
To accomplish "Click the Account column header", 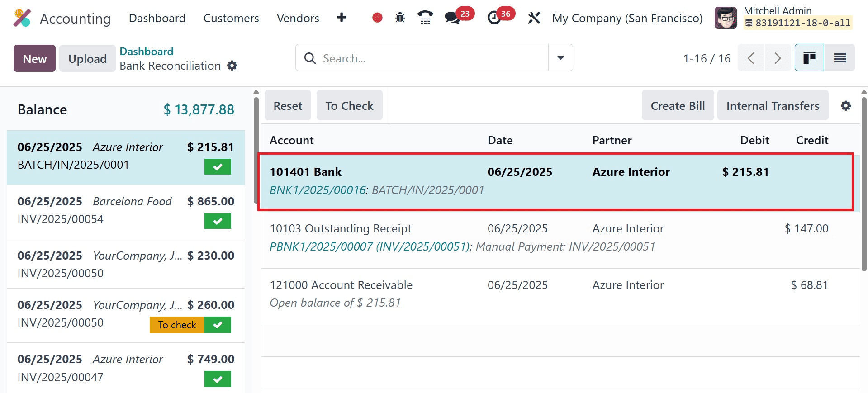I will [292, 140].
